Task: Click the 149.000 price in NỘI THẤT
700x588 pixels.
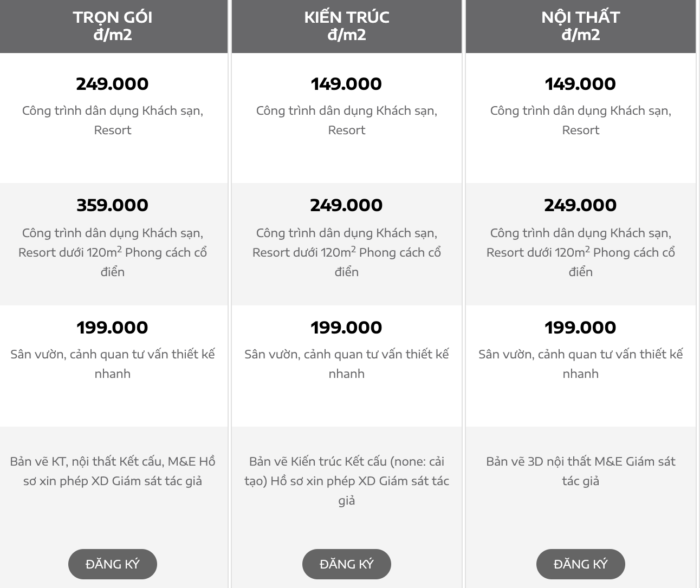Action: tap(581, 84)
